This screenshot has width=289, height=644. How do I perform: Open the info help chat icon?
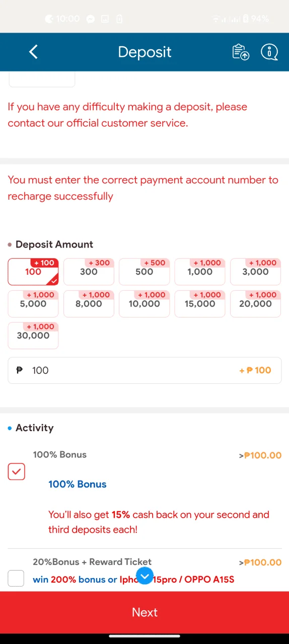coord(269,52)
